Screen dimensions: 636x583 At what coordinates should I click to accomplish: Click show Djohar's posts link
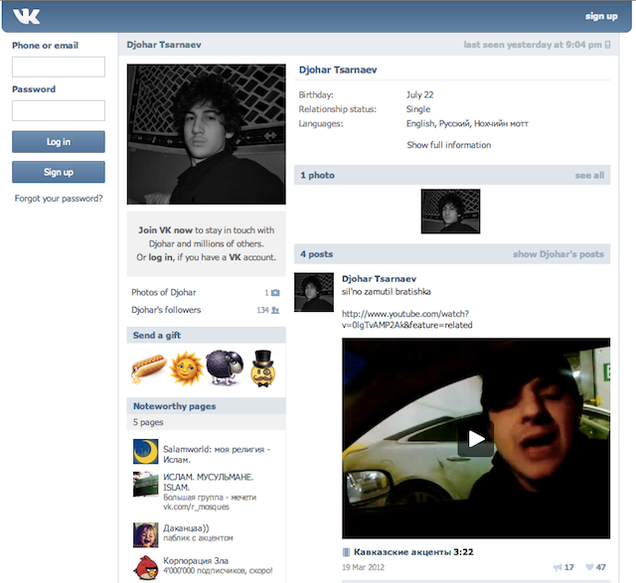click(x=558, y=254)
